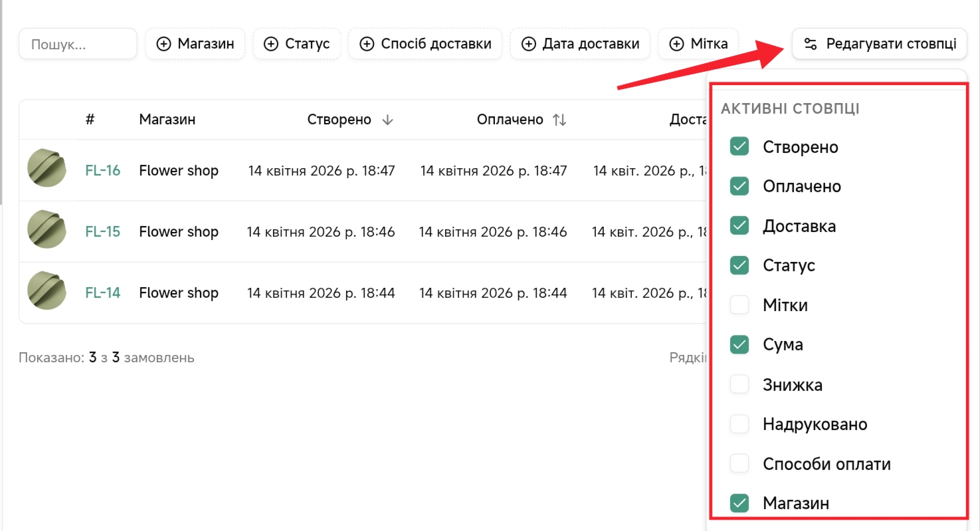Open the Магазин filter dropdown

point(195,44)
